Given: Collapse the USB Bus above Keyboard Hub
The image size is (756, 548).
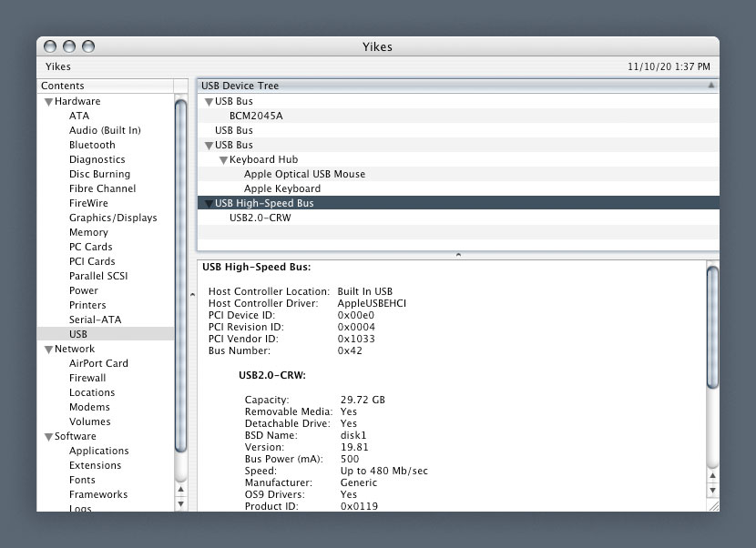Looking at the screenshot, I should (209, 146).
